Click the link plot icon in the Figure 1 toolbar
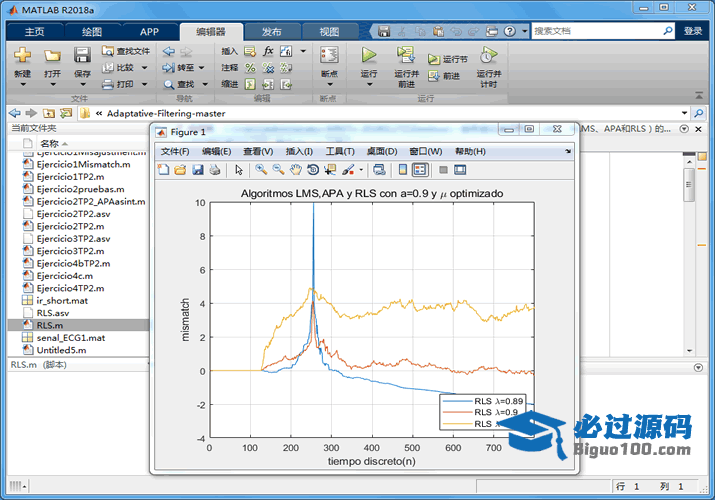The height and width of the screenshot is (500, 715). tap(379, 170)
